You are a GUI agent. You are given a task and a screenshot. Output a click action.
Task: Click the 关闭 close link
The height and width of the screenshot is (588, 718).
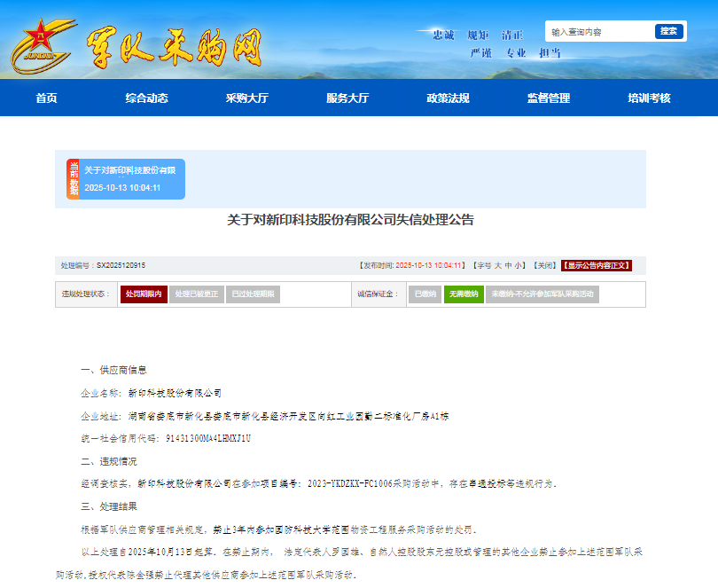pos(544,265)
